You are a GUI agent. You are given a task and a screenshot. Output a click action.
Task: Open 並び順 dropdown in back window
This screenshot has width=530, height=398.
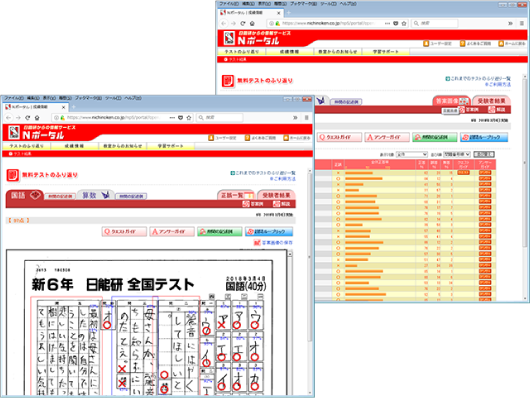457,154
